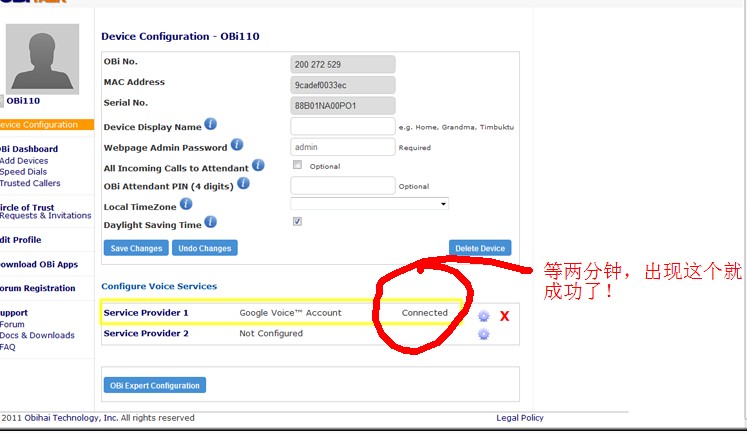Click the Serial No. field

343,106
